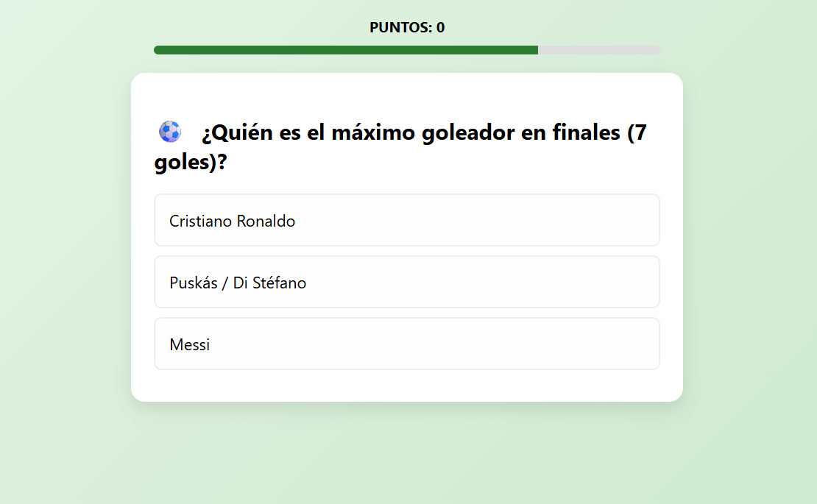The image size is (817, 504).
Task: Click the word "máximo" in the heading
Action: coord(373,133)
